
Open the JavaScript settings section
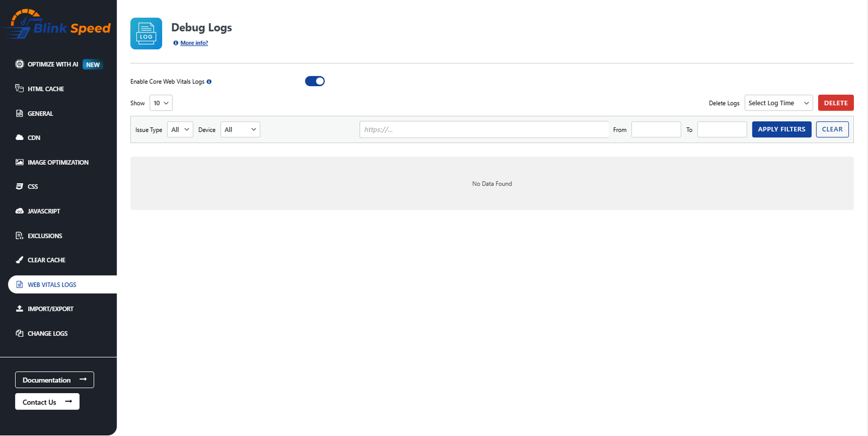pos(43,211)
